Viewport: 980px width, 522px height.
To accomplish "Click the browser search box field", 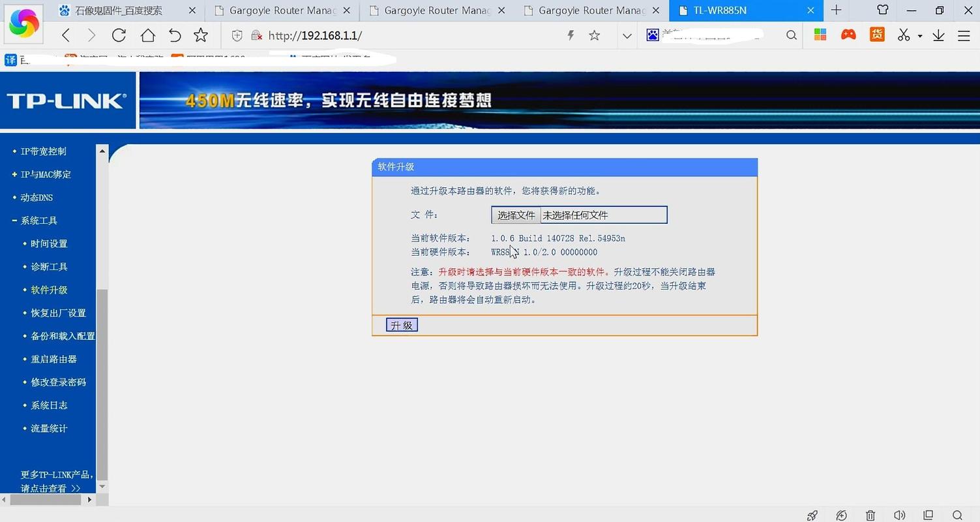I will coord(720,35).
